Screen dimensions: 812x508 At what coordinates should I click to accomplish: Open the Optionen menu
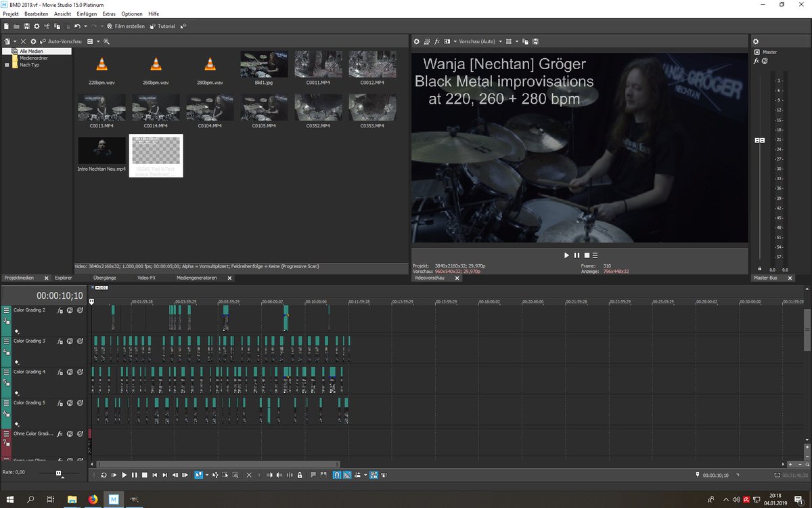click(x=132, y=14)
